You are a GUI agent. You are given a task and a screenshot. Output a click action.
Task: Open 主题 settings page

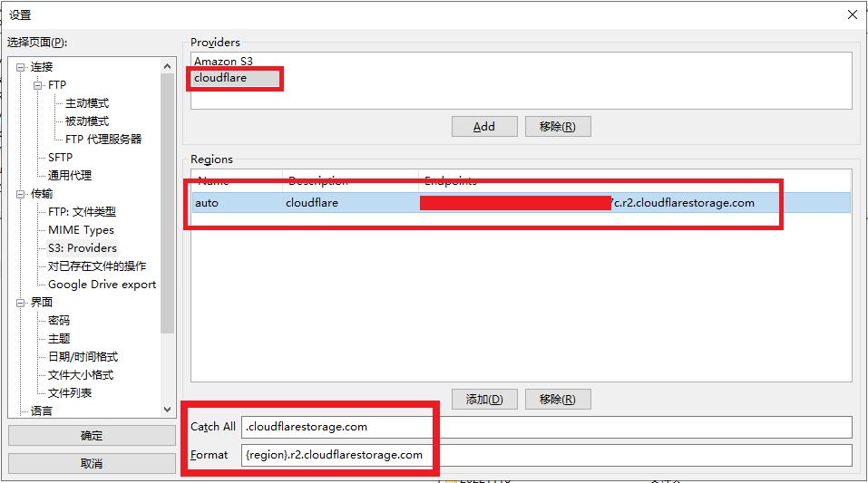point(59,339)
